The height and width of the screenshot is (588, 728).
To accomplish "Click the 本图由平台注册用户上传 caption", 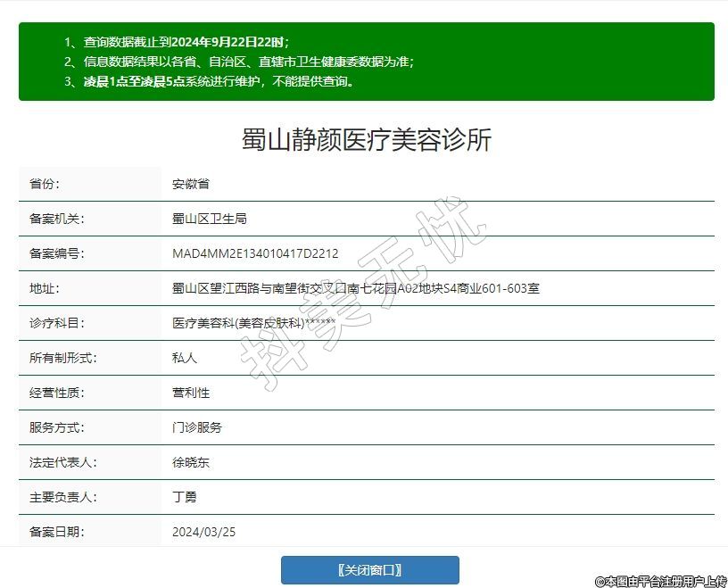I will point(660,581).
